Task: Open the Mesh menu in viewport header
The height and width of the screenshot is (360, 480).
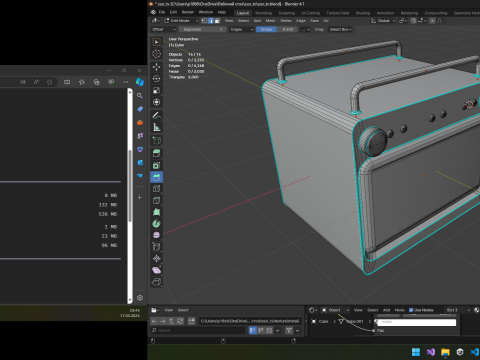Action: [x=270, y=21]
